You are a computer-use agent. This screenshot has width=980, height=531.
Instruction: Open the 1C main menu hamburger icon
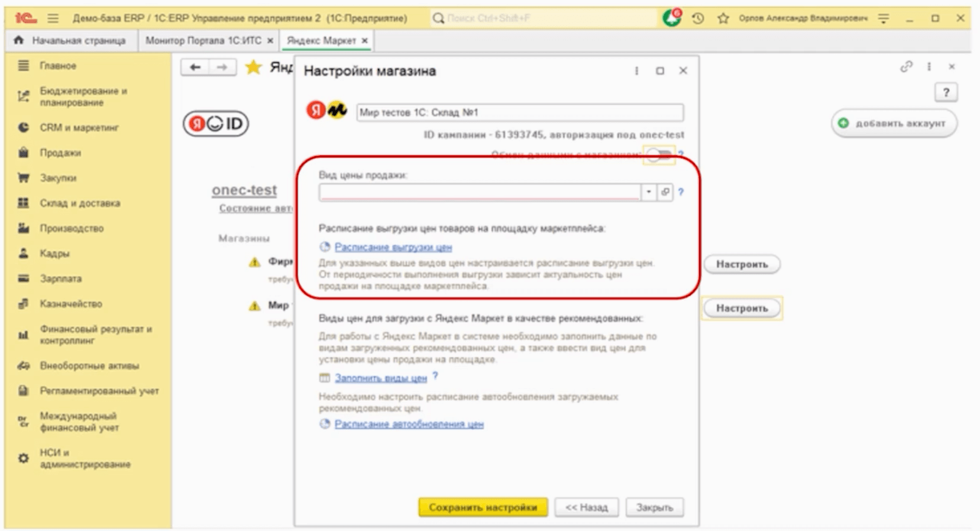[53, 18]
